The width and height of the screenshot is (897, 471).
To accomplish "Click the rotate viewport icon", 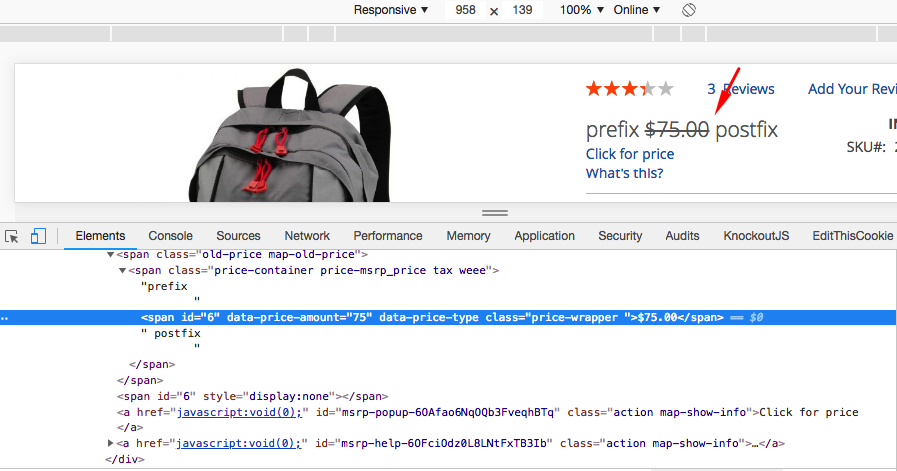I will click(689, 10).
